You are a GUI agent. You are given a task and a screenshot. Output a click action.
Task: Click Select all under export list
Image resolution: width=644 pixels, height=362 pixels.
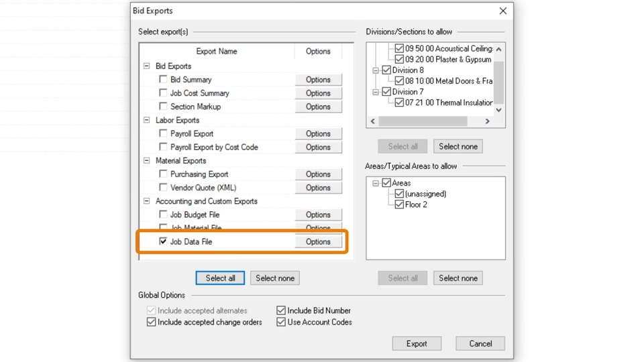click(x=220, y=278)
